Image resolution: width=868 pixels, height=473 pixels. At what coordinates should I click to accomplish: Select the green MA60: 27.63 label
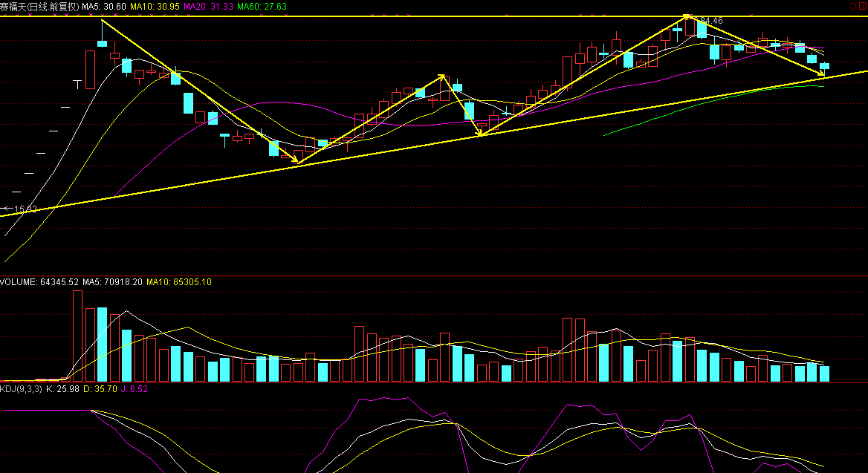point(262,7)
